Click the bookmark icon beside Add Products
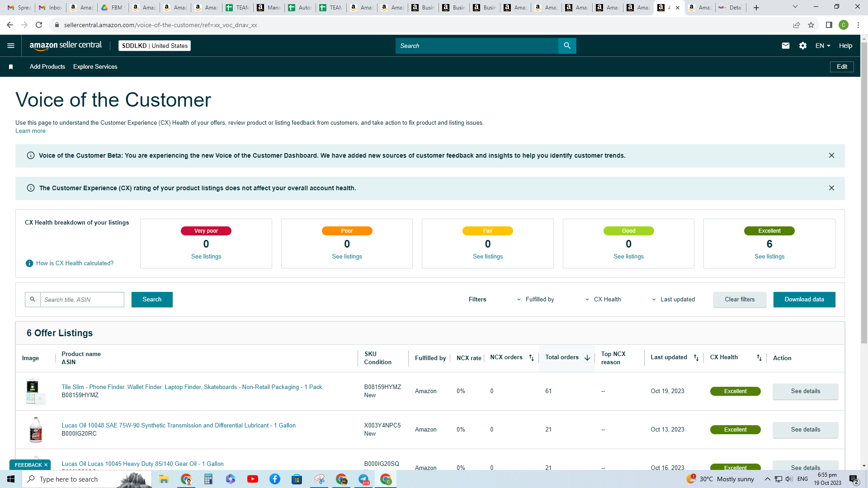Viewport: 868px width, 488px height. click(x=11, y=67)
